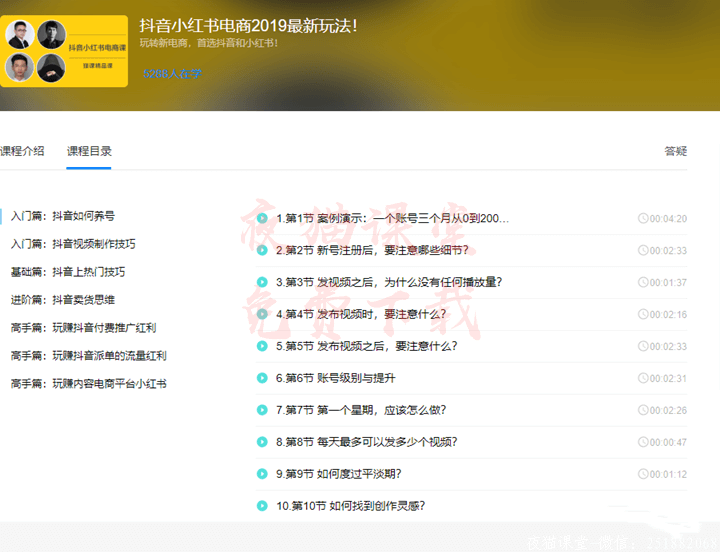The width and height of the screenshot is (720, 552).
Task: Click duration text 00:02:33 of lesson 2
Action: tap(668, 250)
